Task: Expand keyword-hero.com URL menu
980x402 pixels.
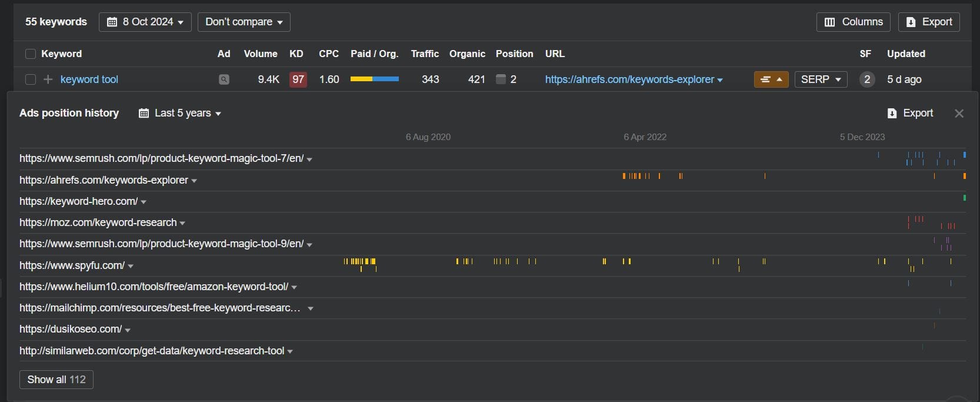Action: (144, 202)
